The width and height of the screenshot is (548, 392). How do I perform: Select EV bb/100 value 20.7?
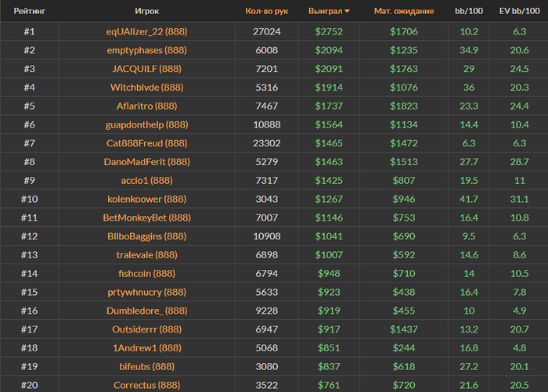(519, 329)
